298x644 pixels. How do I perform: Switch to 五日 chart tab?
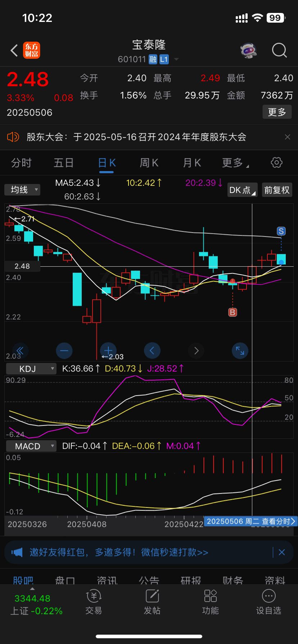tap(64, 163)
